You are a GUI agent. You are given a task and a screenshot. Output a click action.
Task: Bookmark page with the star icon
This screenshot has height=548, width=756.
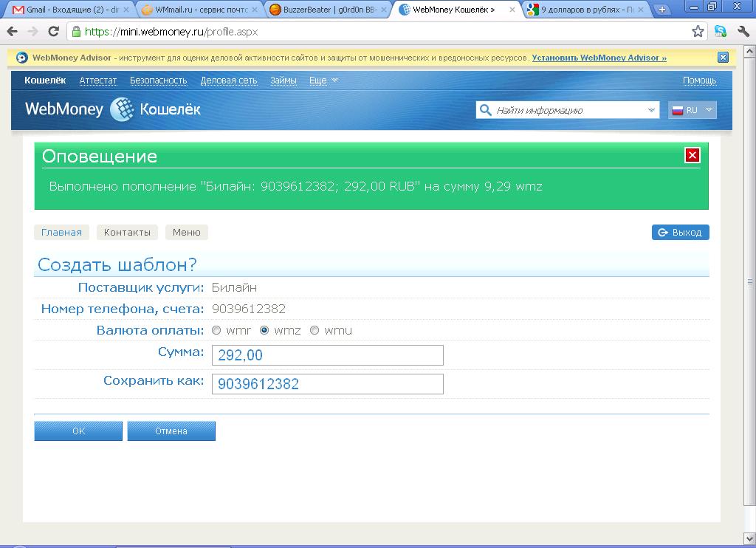[697, 32]
